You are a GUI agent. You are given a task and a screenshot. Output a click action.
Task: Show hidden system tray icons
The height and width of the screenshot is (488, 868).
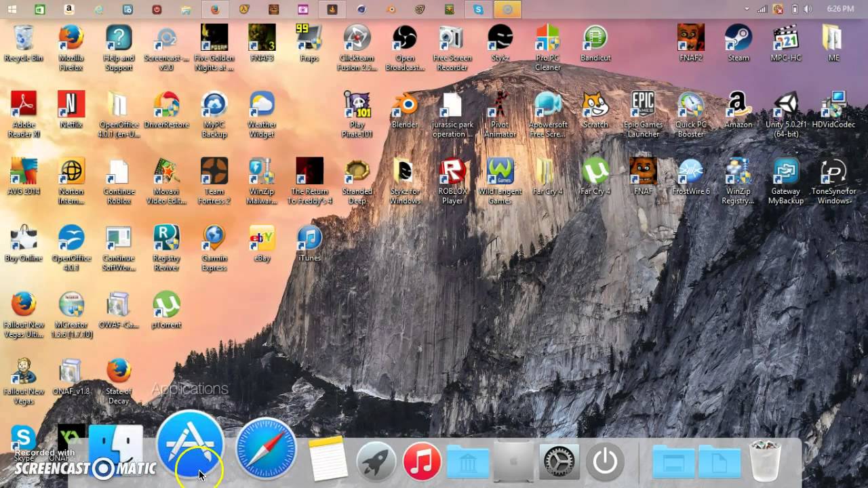[747, 9]
